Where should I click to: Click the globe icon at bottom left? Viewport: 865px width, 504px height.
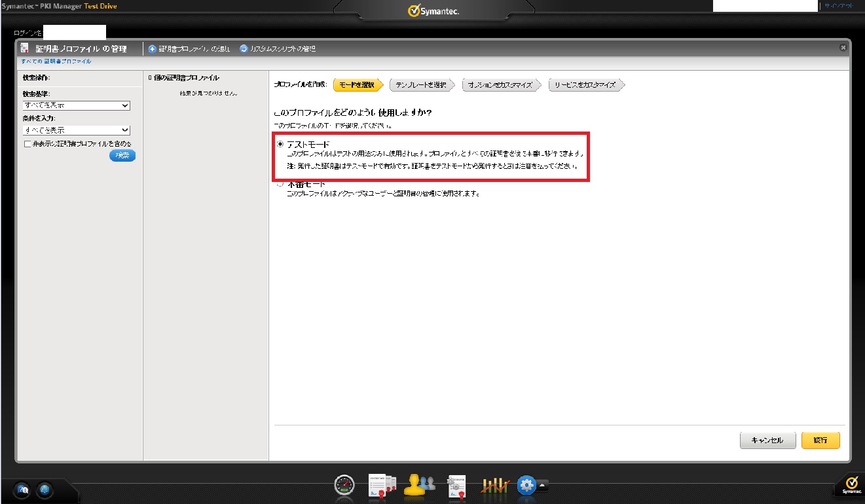pos(44,490)
